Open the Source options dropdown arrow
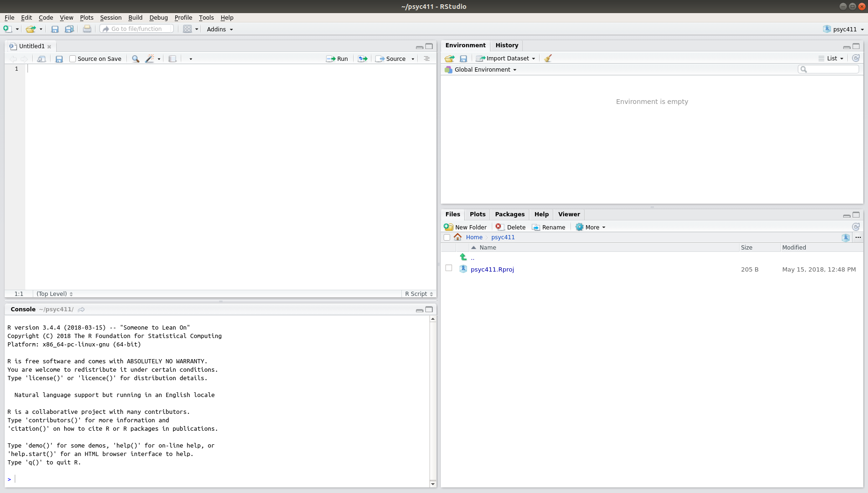The height and width of the screenshot is (493, 868). (413, 59)
